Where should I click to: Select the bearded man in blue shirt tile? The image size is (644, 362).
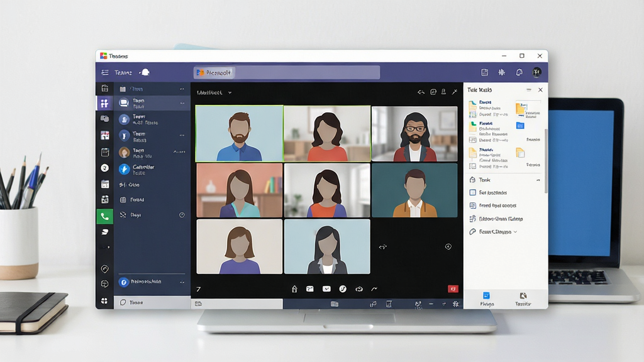(x=240, y=133)
